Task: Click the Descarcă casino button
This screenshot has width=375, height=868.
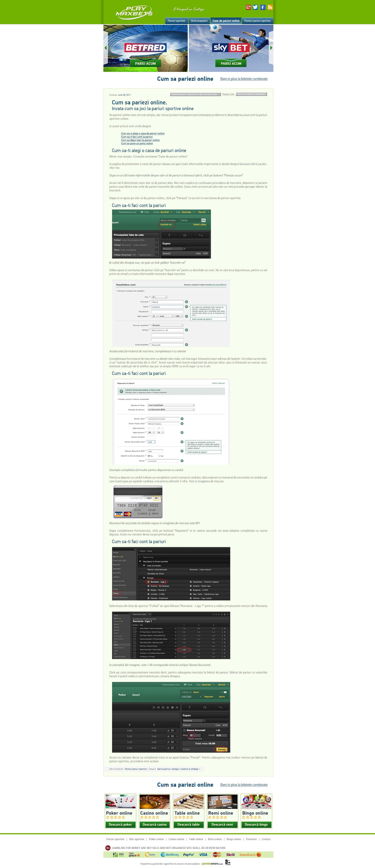Action: [155, 824]
